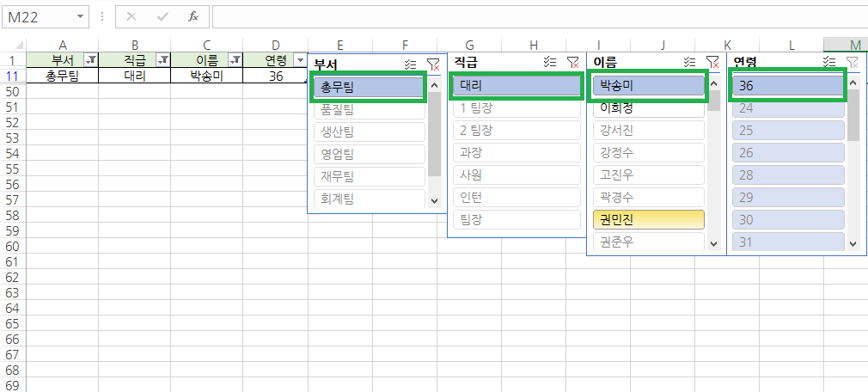Image resolution: width=868 pixels, height=392 pixels.
Task: Click into the formula bar input field
Action: (x=539, y=16)
